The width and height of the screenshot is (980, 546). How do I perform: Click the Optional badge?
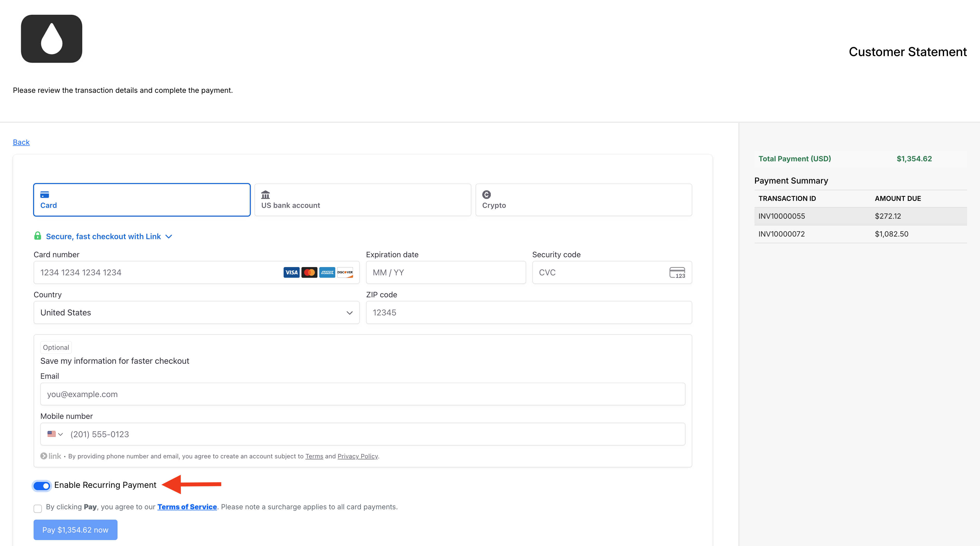[x=56, y=347]
